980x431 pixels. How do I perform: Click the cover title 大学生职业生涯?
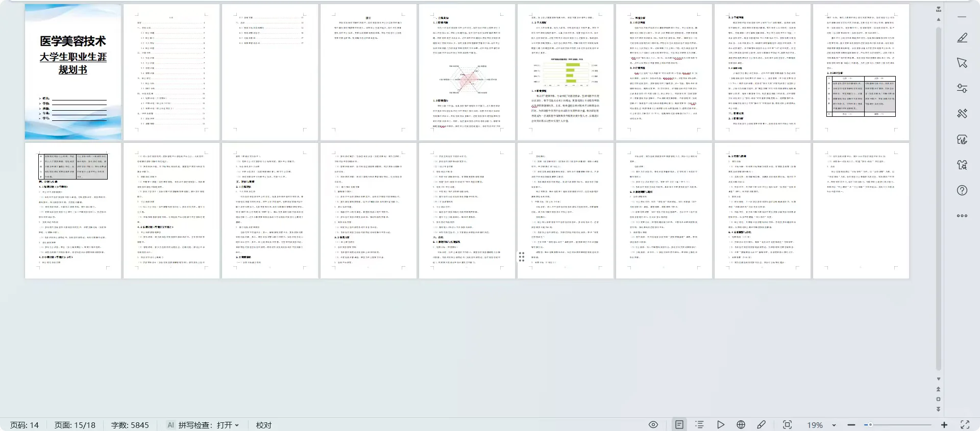[73, 57]
